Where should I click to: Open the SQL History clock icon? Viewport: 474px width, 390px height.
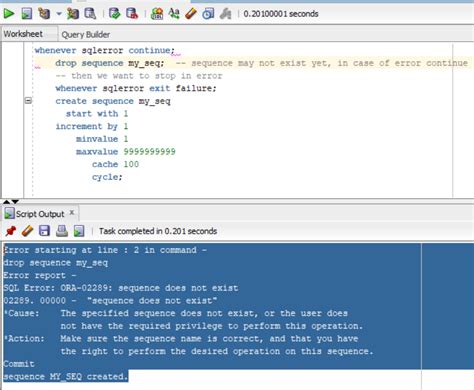(208, 14)
